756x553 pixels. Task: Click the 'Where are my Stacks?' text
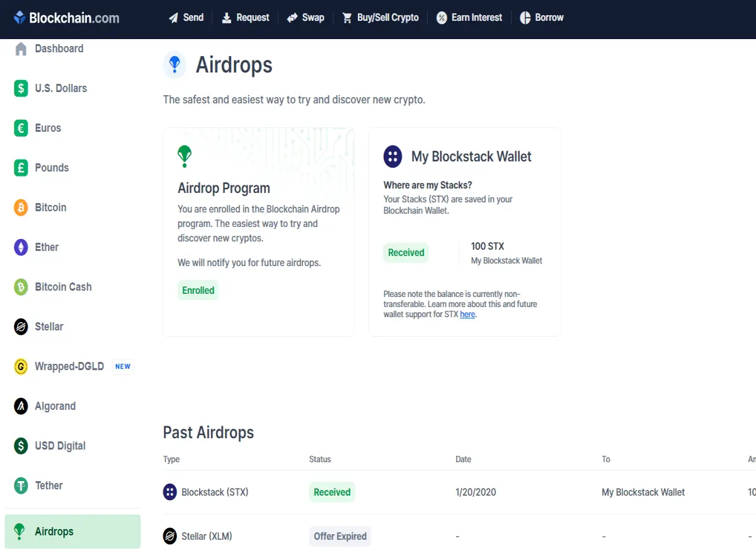pyautogui.click(x=428, y=185)
